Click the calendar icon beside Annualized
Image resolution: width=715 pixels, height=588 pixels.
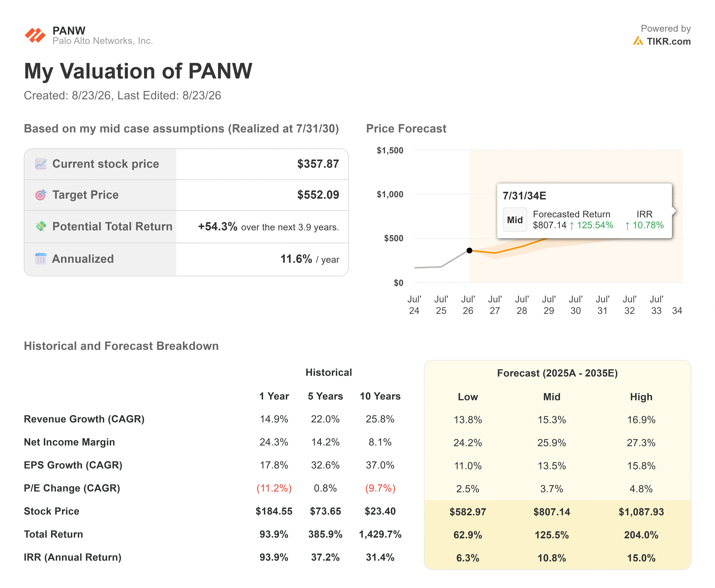click(41, 258)
